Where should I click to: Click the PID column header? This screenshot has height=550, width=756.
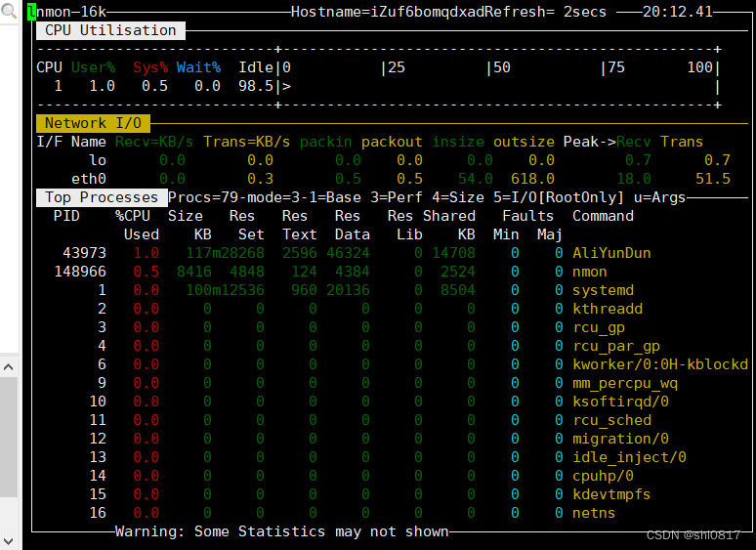click(x=66, y=216)
